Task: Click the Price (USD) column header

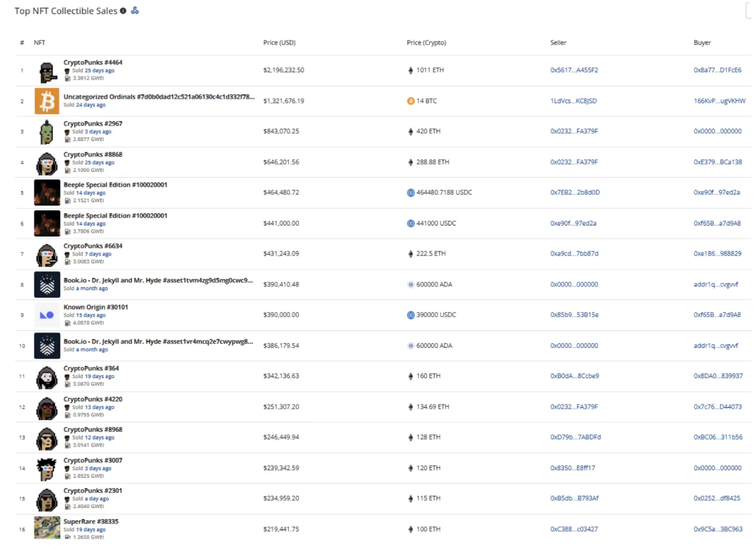Action: point(279,43)
